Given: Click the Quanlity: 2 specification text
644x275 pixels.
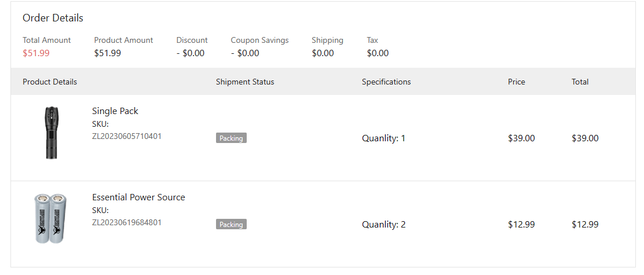Looking at the screenshot, I should point(384,225).
